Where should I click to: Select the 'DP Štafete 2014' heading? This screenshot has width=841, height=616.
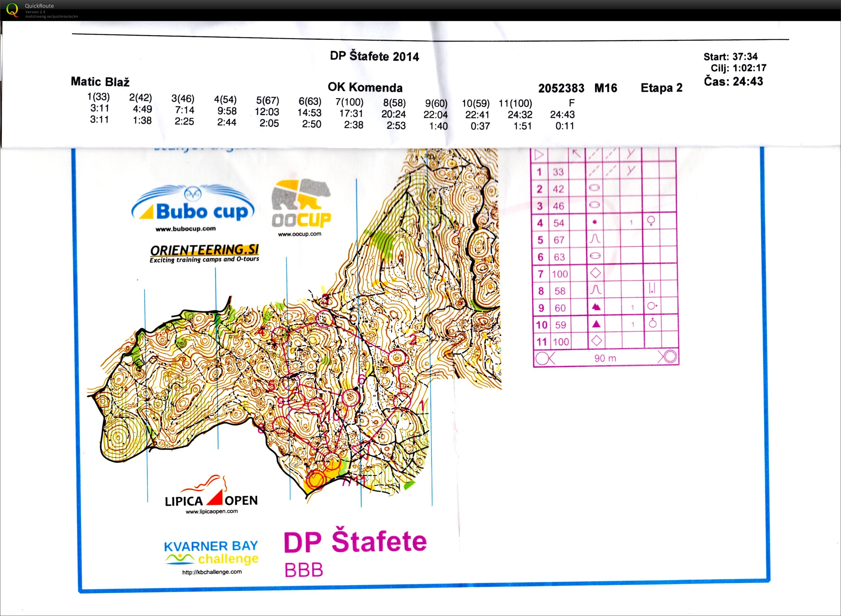(x=374, y=56)
